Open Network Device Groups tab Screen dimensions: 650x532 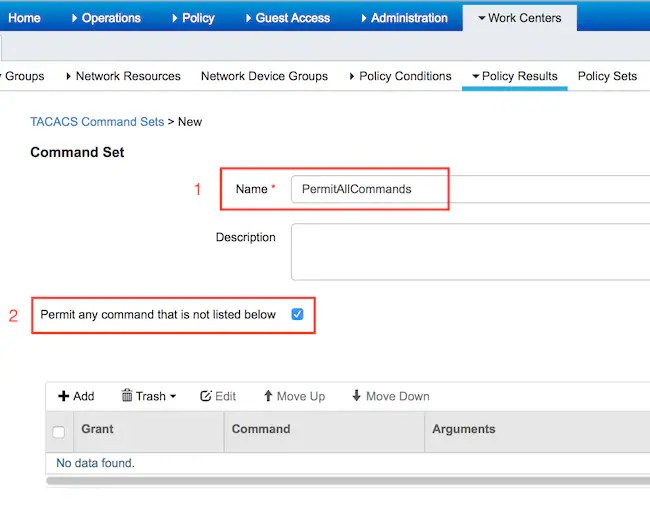[x=264, y=76]
